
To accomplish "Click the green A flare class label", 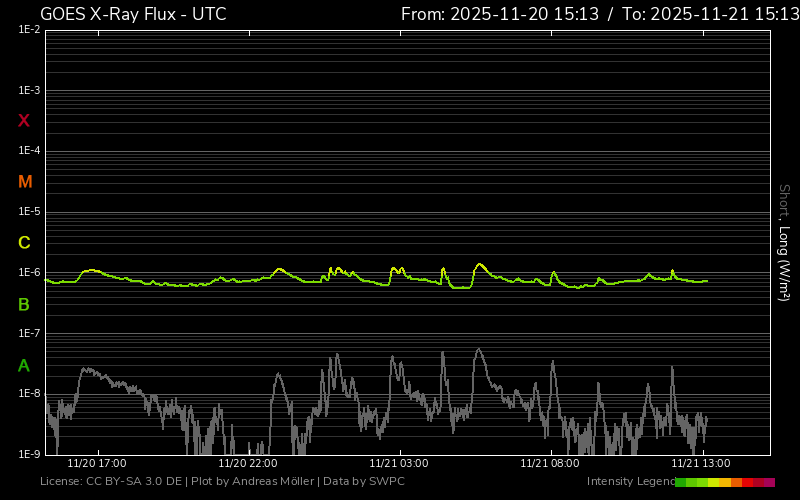I will (x=24, y=366).
